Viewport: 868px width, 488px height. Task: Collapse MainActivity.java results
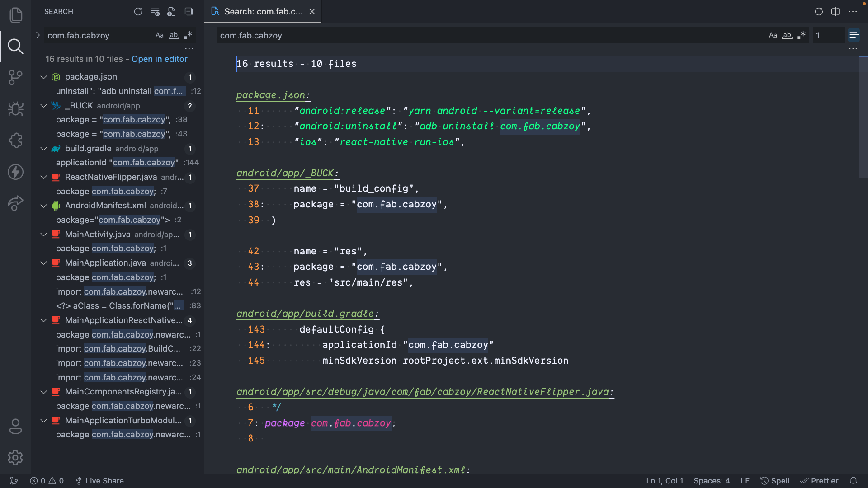point(43,235)
